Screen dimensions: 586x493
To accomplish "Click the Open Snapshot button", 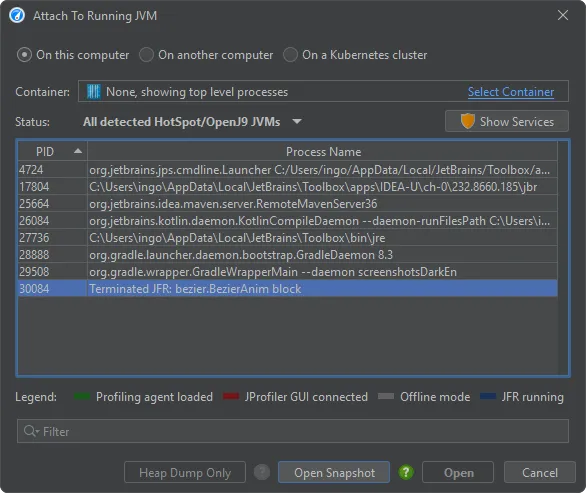I will point(334,472).
